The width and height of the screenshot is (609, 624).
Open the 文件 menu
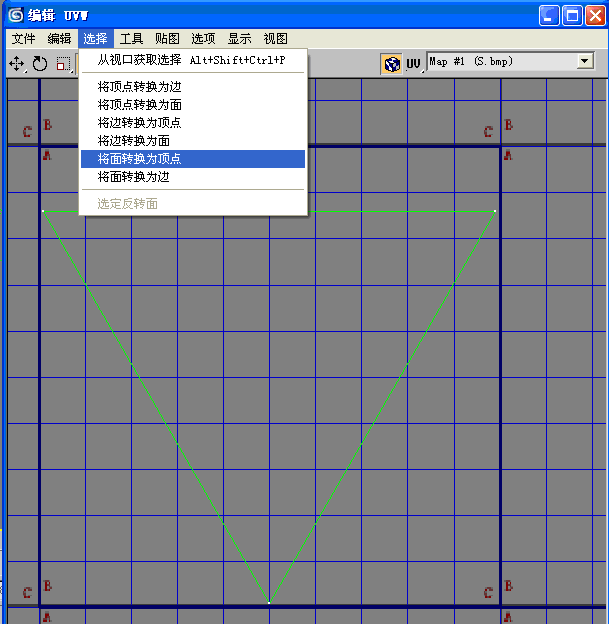coord(23,39)
